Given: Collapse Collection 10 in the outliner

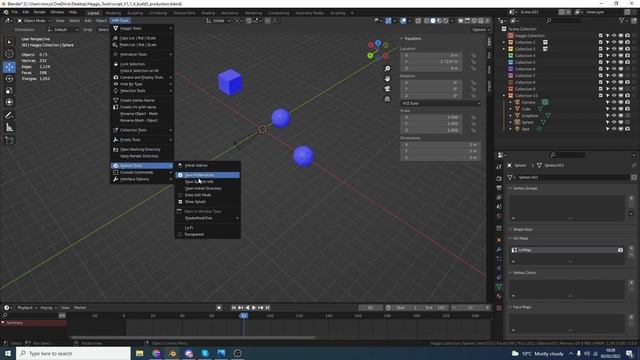Looking at the screenshot, I should [504, 96].
